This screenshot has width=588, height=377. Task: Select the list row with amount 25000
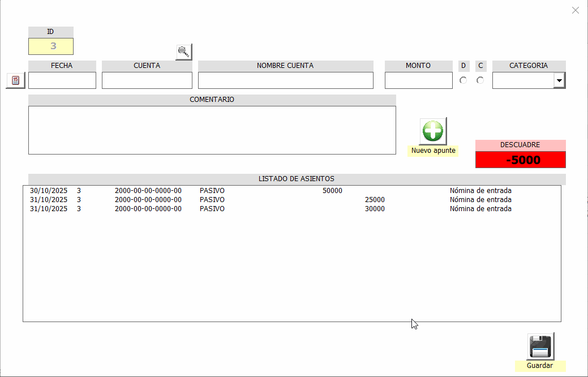point(226,200)
